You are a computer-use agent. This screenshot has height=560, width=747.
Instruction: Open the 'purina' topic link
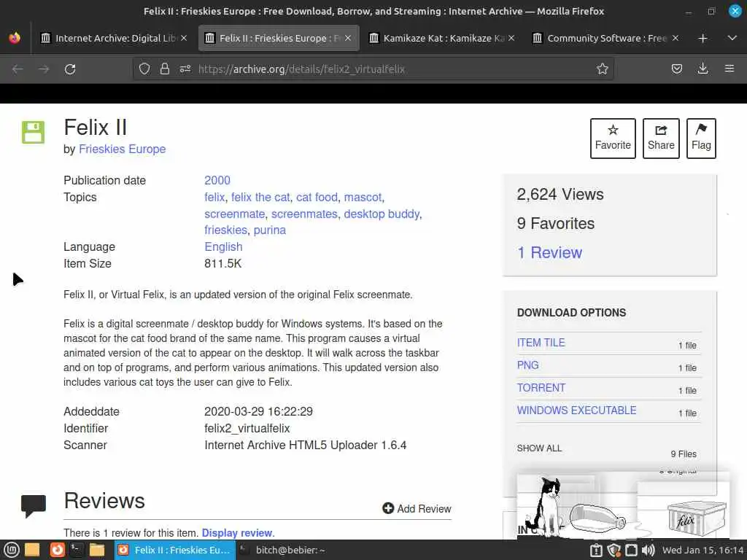[x=270, y=230]
